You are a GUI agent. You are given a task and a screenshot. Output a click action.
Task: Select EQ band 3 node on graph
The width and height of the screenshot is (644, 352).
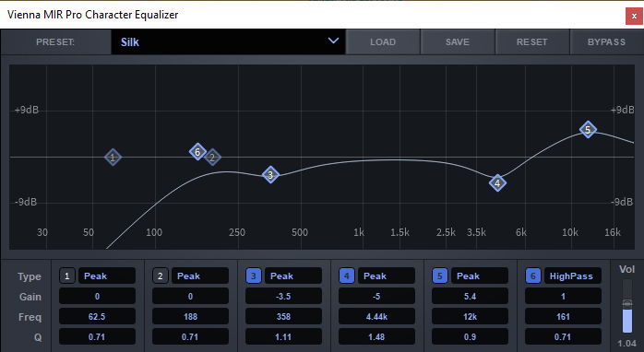tap(270, 175)
